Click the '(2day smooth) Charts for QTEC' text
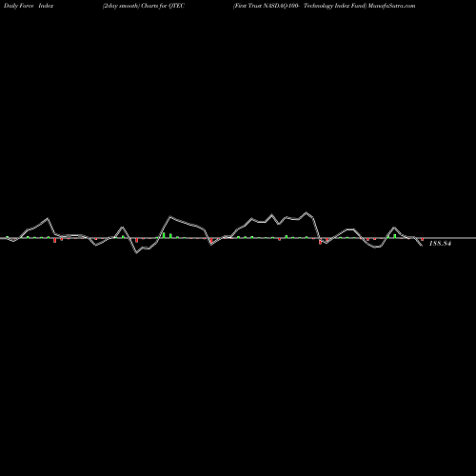Image resolution: width=476 pixels, height=476 pixels. click(144, 6)
